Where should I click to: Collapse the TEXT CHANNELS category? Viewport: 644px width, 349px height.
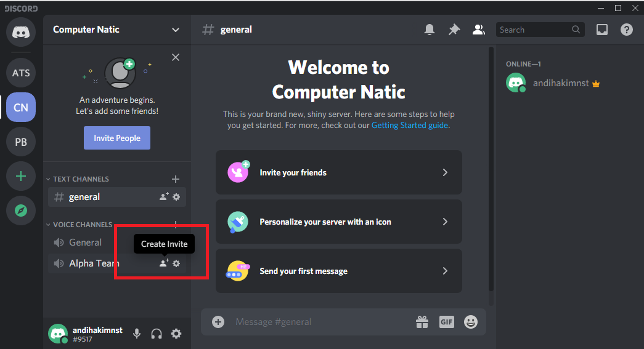coord(77,179)
